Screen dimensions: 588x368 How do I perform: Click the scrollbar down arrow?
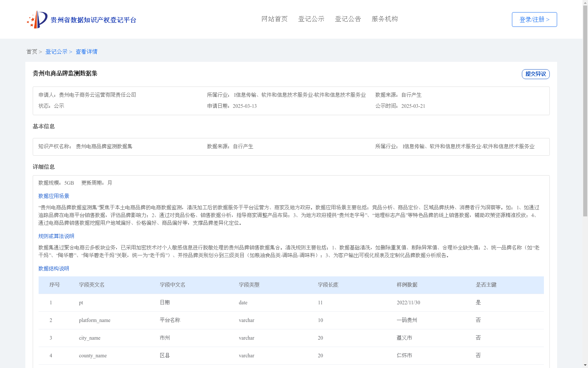click(x=585, y=365)
